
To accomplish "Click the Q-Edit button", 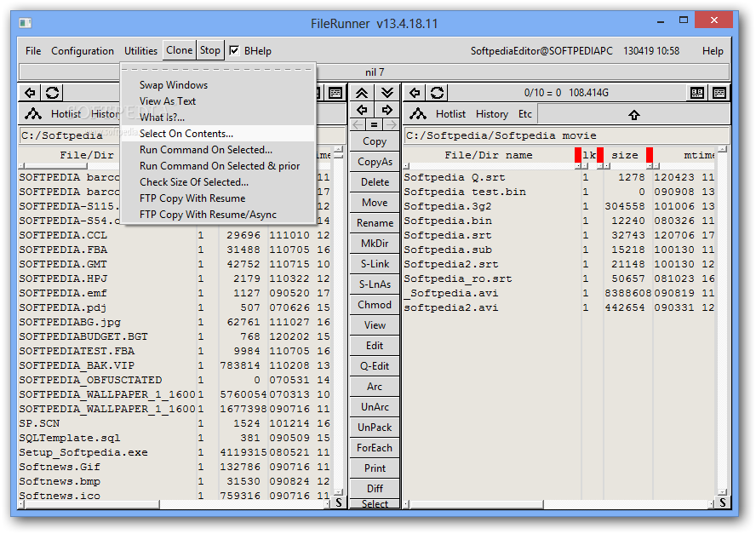I will pos(375,366).
